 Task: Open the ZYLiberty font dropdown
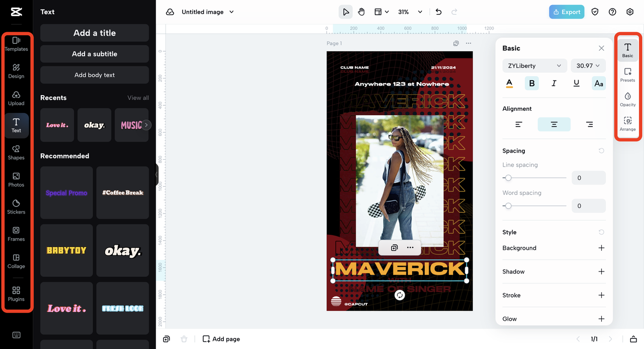(x=535, y=66)
